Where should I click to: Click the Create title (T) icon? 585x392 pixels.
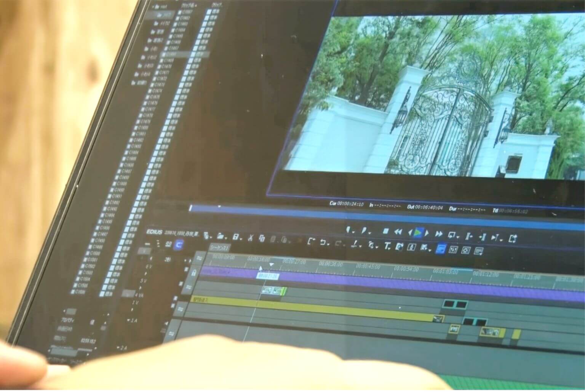click(387, 246)
